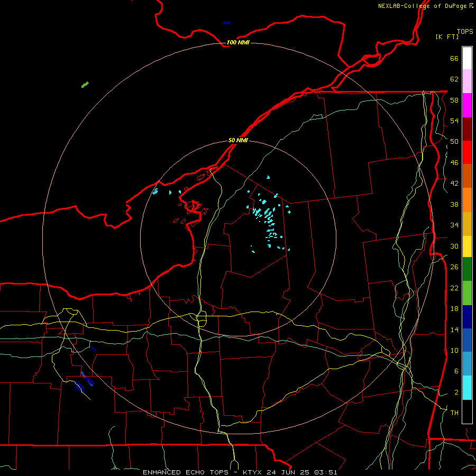Select the 34 legend value

coord(454,225)
